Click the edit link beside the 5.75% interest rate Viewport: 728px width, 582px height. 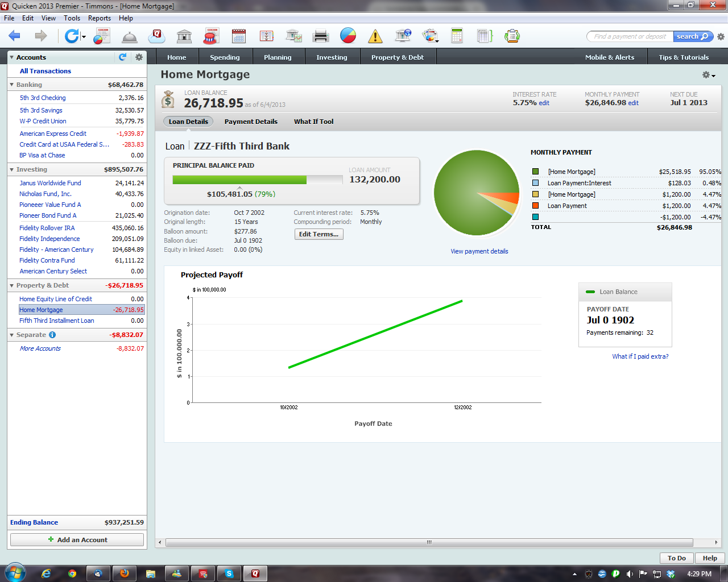[x=544, y=103]
